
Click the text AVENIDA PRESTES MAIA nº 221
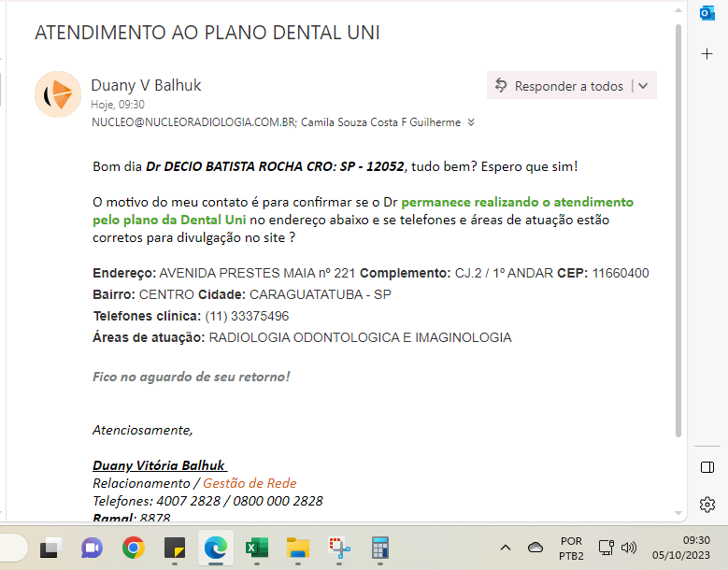pos(257,273)
